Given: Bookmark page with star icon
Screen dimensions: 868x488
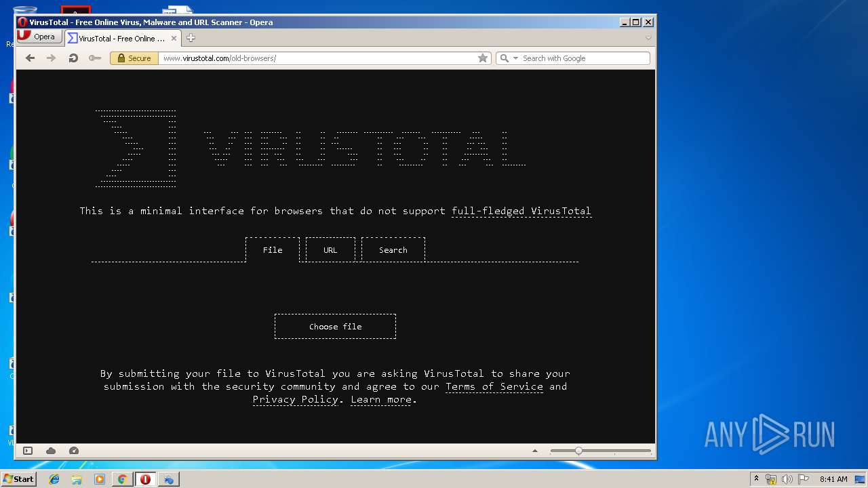Looking at the screenshot, I should coord(483,58).
